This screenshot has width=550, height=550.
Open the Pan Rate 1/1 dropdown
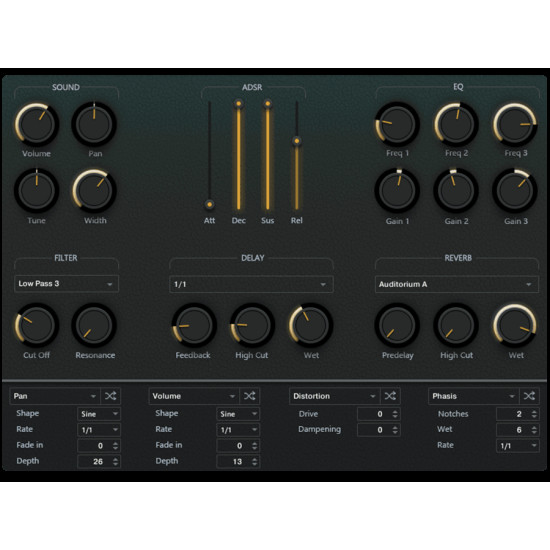pos(99,430)
